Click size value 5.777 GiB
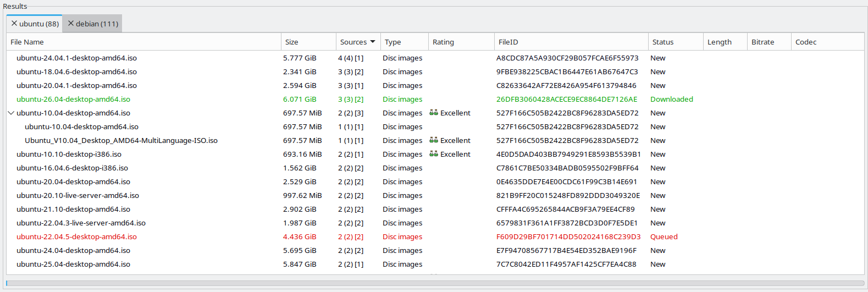868x292 pixels. click(300, 58)
